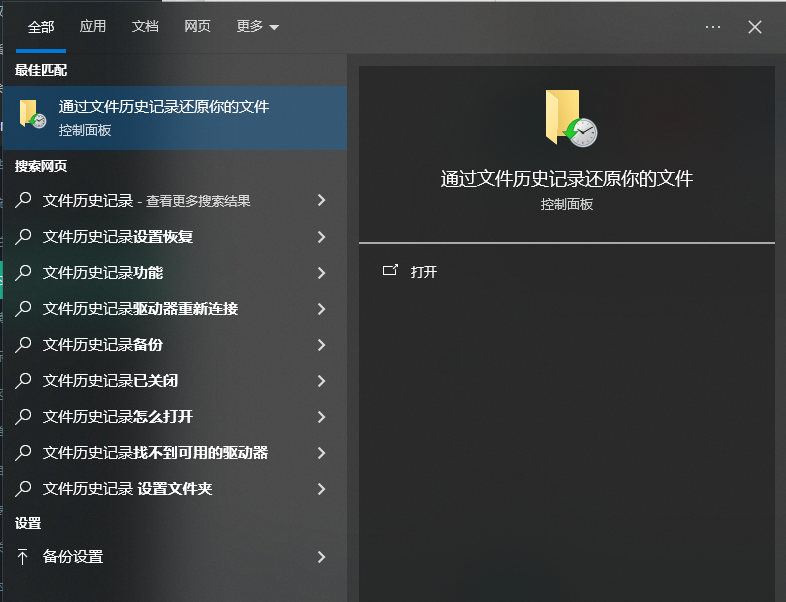This screenshot has height=602, width=786.
Task: Click the open-window icon beside 打开
Action: coord(390,270)
